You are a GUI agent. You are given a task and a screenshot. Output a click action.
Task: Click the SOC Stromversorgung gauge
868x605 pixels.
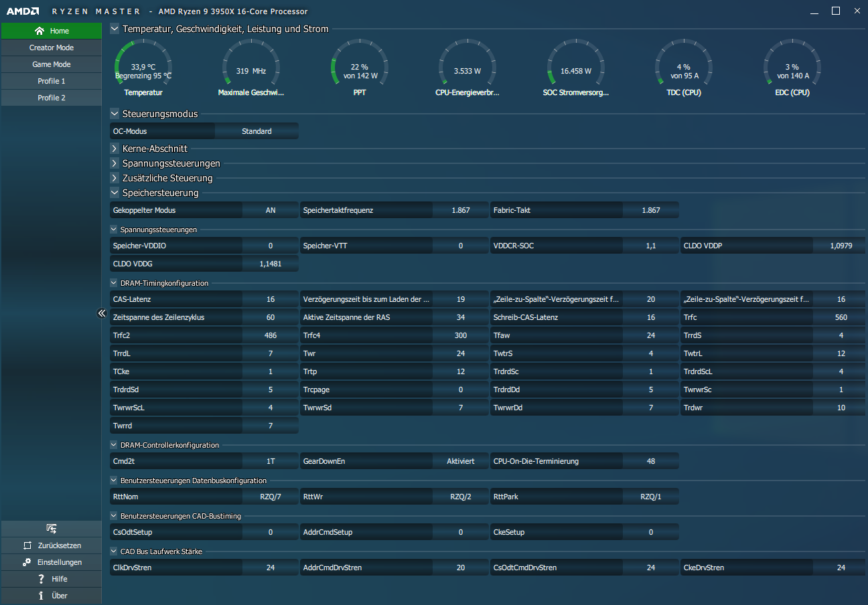576,68
